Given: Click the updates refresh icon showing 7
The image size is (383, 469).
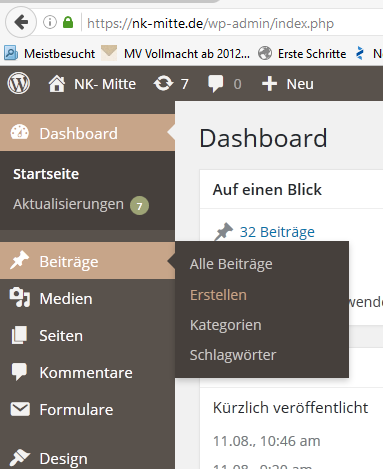Looking at the screenshot, I should point(163,84).
